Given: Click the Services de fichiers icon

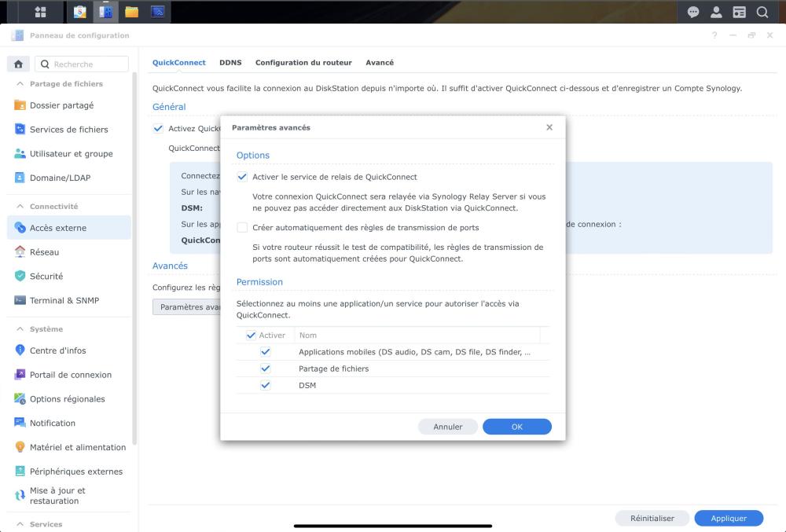Looking at the screenshot, I should 20,129.
